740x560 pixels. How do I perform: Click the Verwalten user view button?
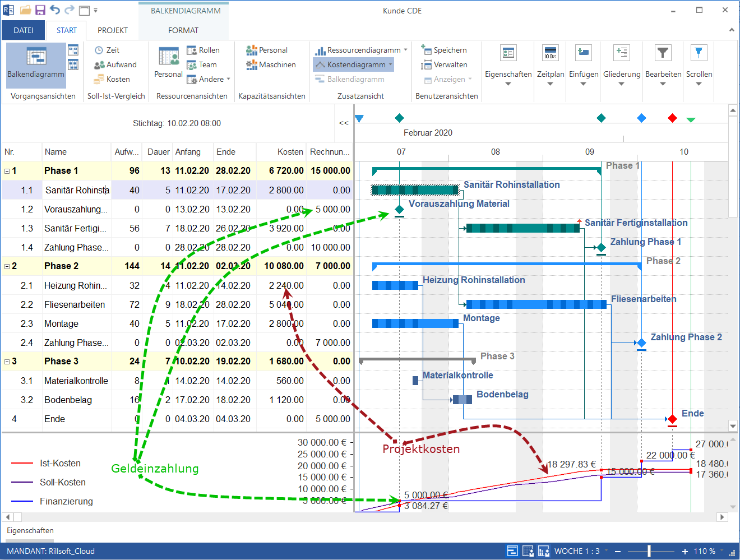click(444, 64)
